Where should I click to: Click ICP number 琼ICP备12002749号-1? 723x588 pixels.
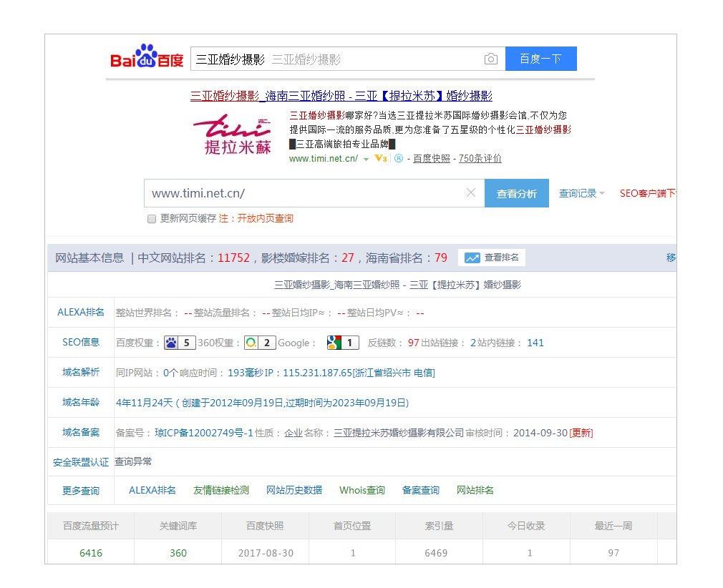(204, 433)
